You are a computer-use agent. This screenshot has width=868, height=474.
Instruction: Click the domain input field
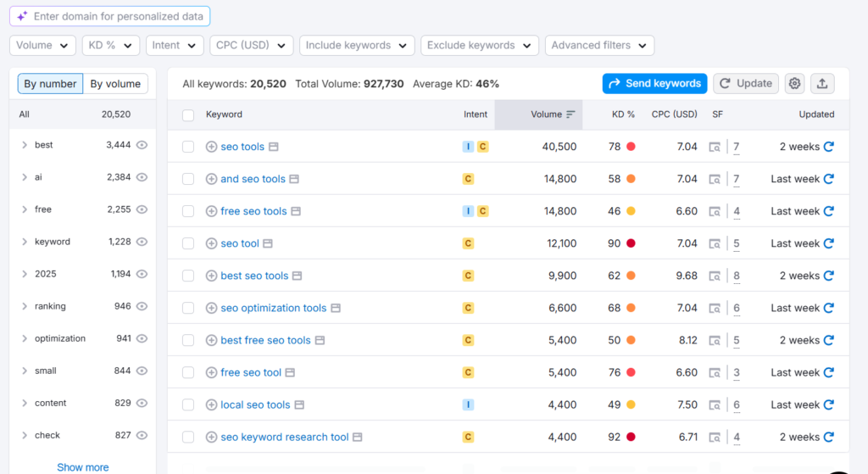[109, 16]
